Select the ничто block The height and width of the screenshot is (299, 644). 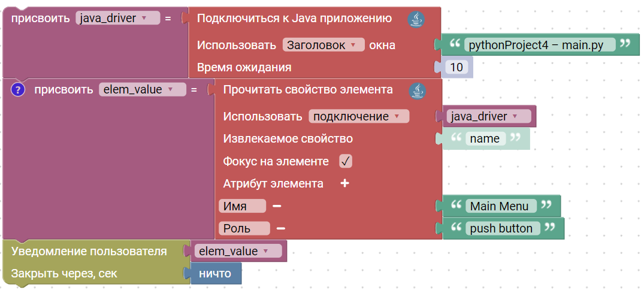coord(215,273)
